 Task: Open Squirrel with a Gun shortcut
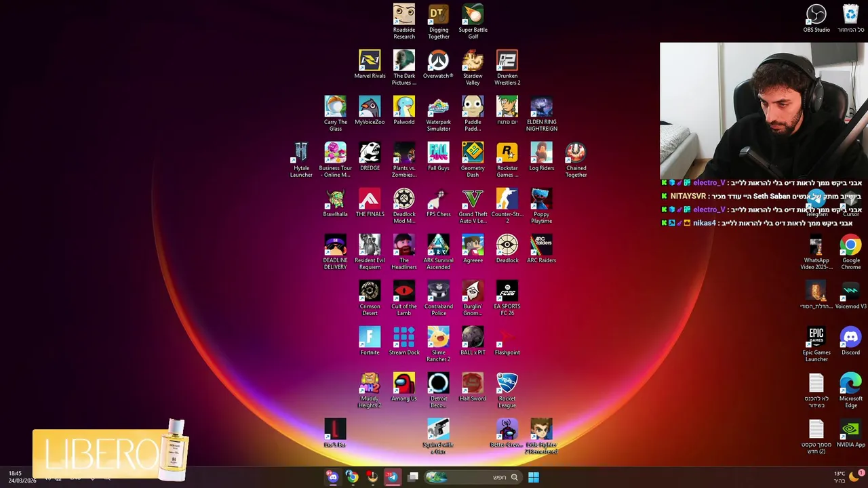[438, 436]
